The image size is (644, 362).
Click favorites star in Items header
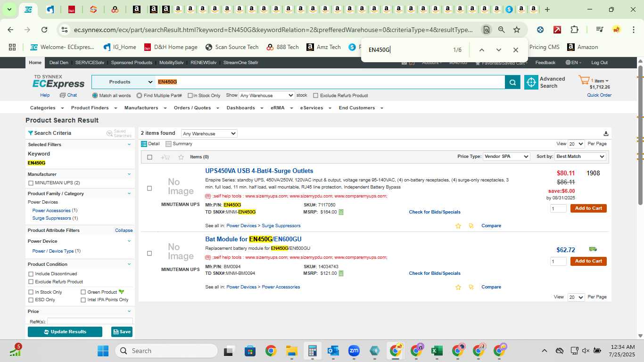tap(181, 157)
